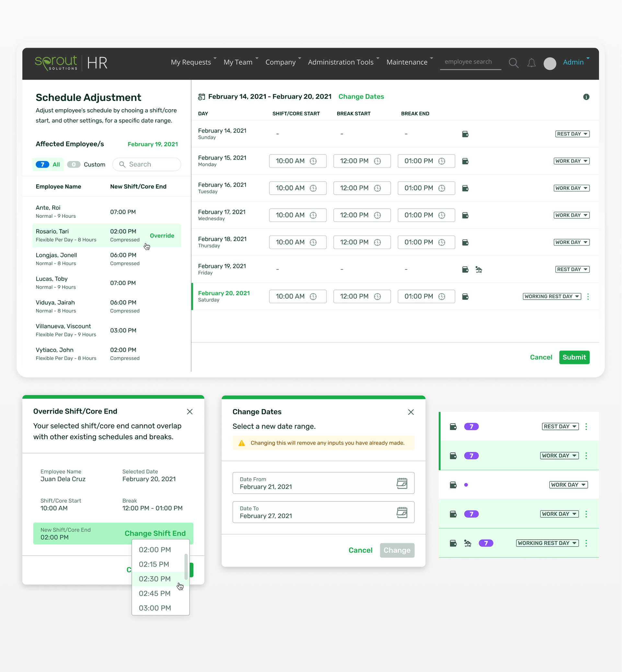
Task: Click the user avatar circle
Action: point(550,63)
